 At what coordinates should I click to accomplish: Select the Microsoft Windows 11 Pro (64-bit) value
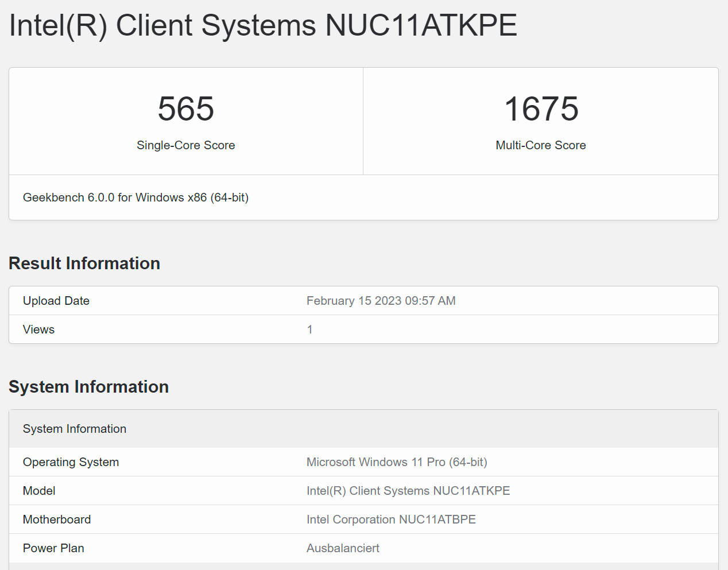pos(397,462)
